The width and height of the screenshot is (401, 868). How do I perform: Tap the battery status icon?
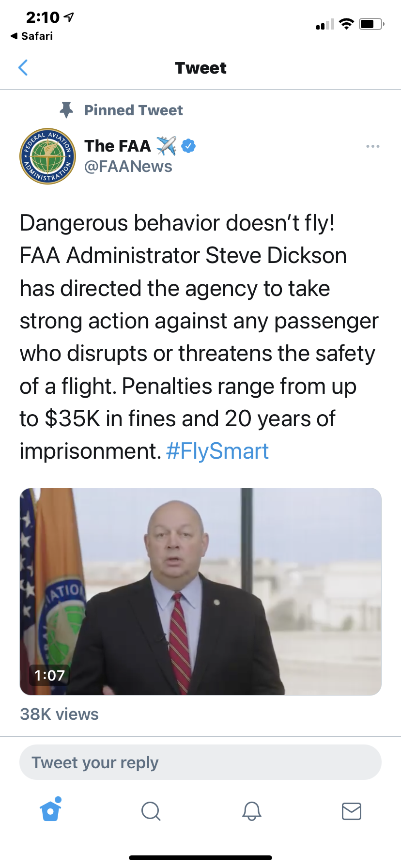pyautogui.click(x=371, y=24)
